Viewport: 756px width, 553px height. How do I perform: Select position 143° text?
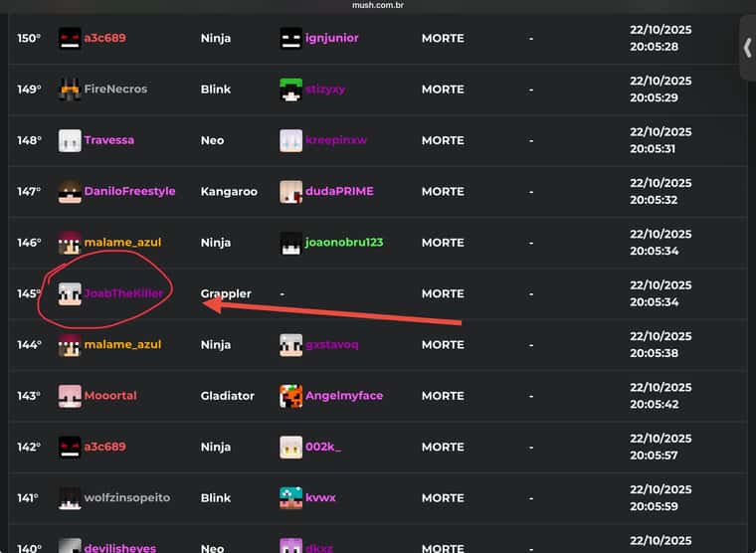pyautogui.click(x=29, y=396)
